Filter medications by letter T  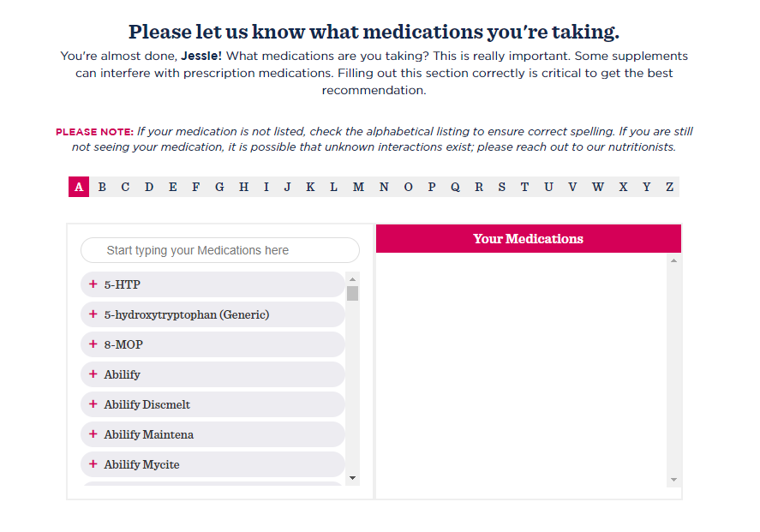(524, 187)
